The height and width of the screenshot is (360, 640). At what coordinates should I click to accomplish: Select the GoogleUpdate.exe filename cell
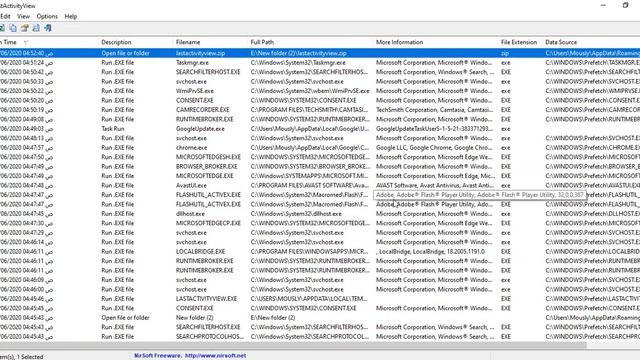click(200, 129)
